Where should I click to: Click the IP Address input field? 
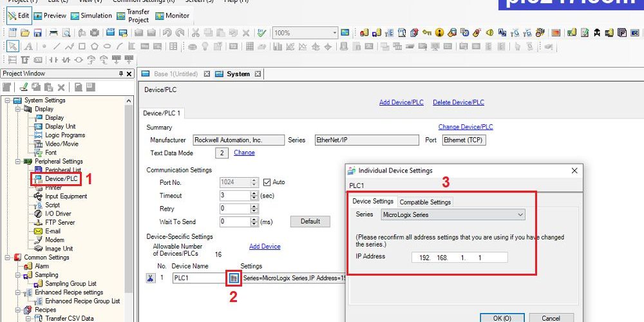460,258
